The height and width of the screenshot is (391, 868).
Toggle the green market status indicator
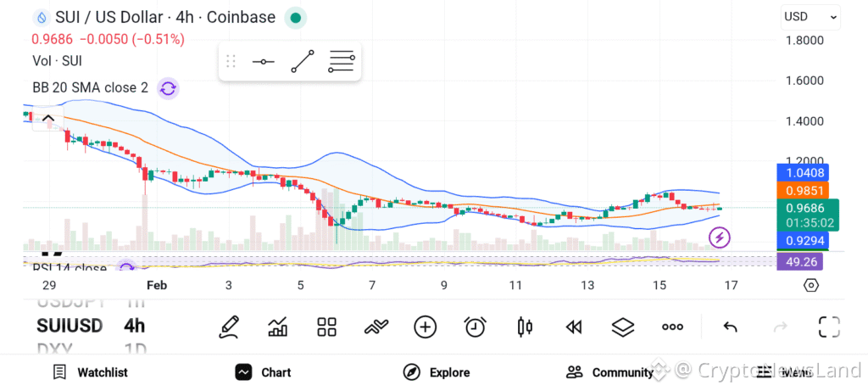coord(294,17)
